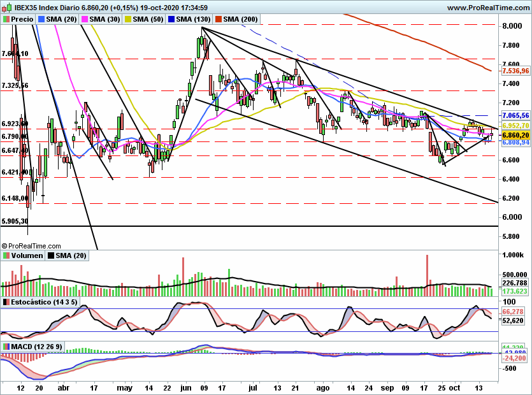Viewport: 532px width, 395px height.
Task: Click the jul date on time axis
Action: pyautogui.click(x=252, y=388)
